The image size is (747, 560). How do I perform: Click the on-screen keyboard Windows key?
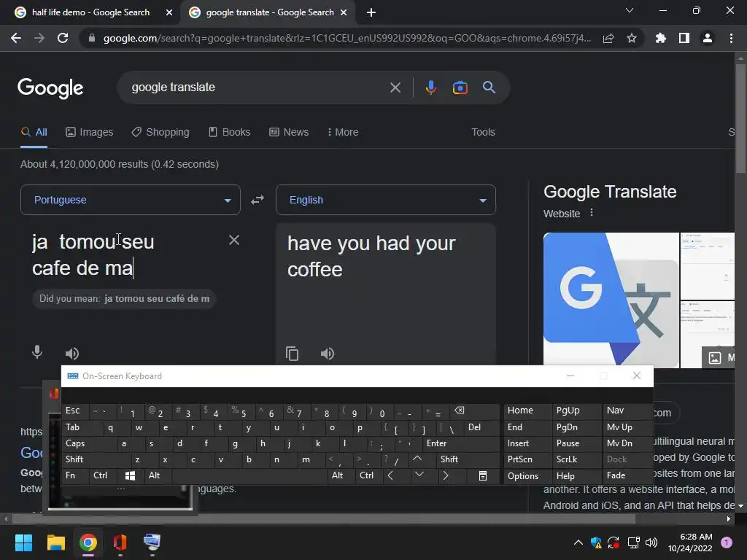coord(130,475)
